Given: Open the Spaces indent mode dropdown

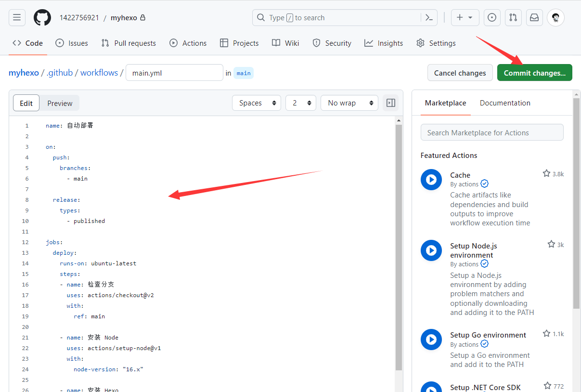Looking at the screenshot, I should tap(257, 103).
